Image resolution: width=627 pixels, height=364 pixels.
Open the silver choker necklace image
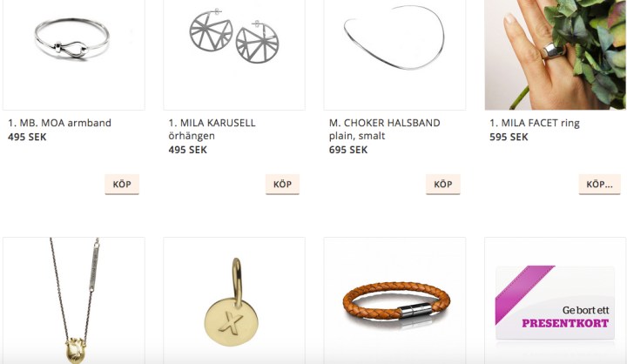pos(394,54)
